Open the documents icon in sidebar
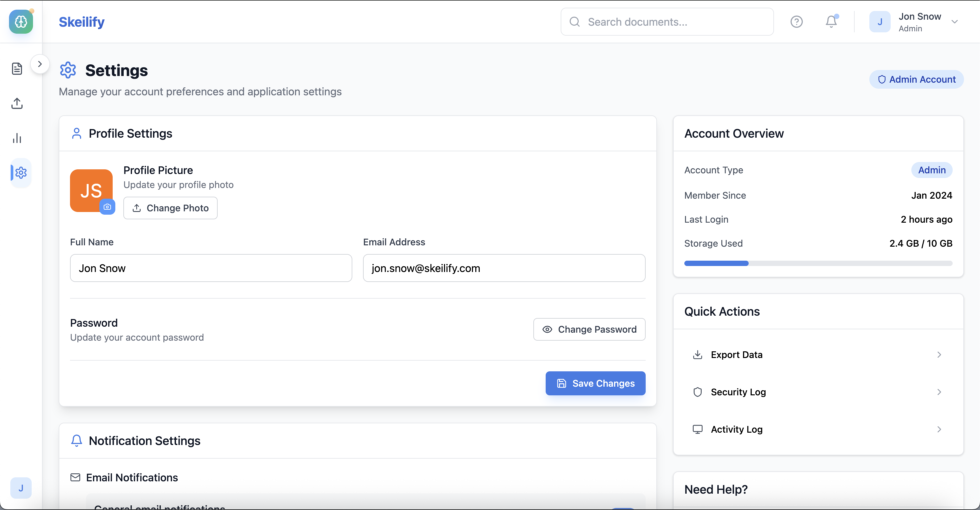980x510 pixels. [x=17, y=69]
